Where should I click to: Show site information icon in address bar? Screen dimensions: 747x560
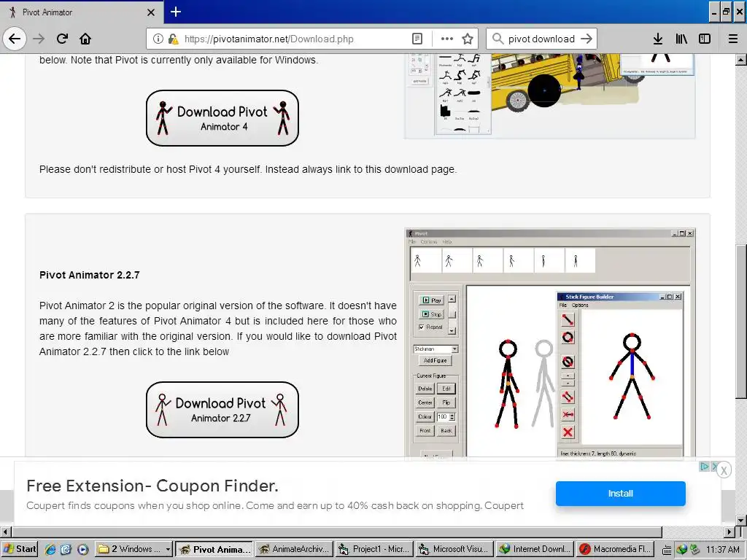point(158,39)
